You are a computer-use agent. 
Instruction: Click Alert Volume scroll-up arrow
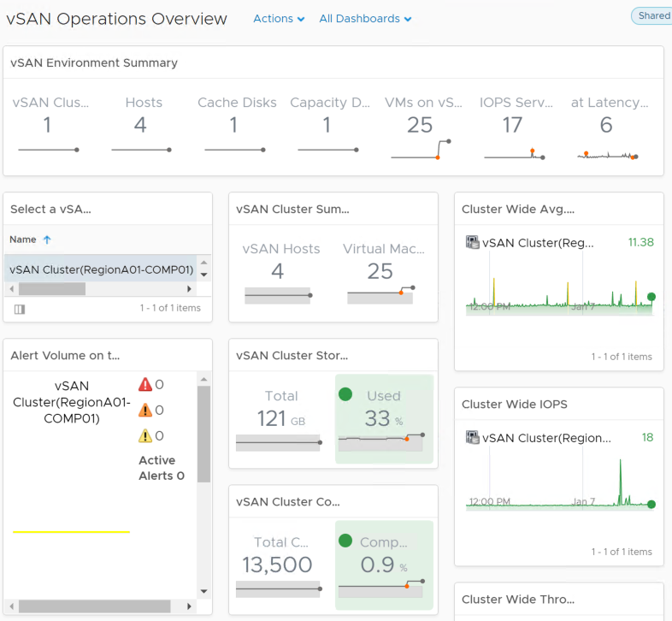click(204, 379)
